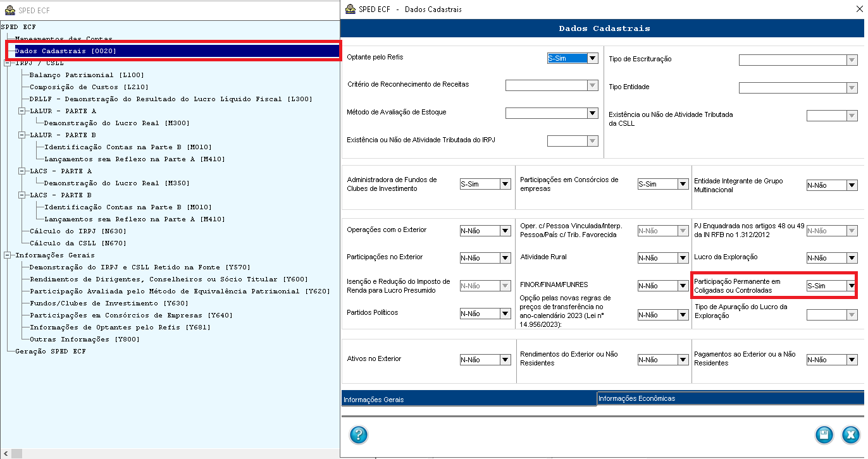The width and height of the screenshot is (868, 459).
Task: Open Rendimentos do Exterior ou Não Residentes dropdown
Action: pyautogui.click(x=683, y=360)
